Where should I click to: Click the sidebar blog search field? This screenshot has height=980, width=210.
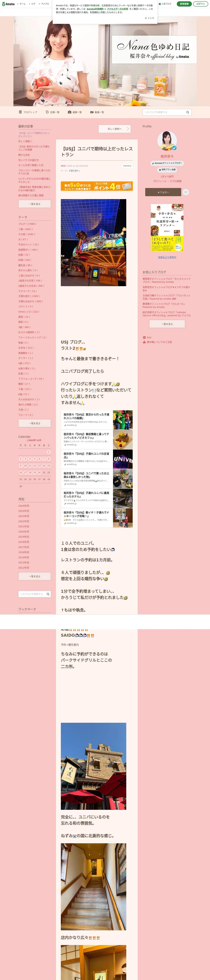click(x=32, y=594)
